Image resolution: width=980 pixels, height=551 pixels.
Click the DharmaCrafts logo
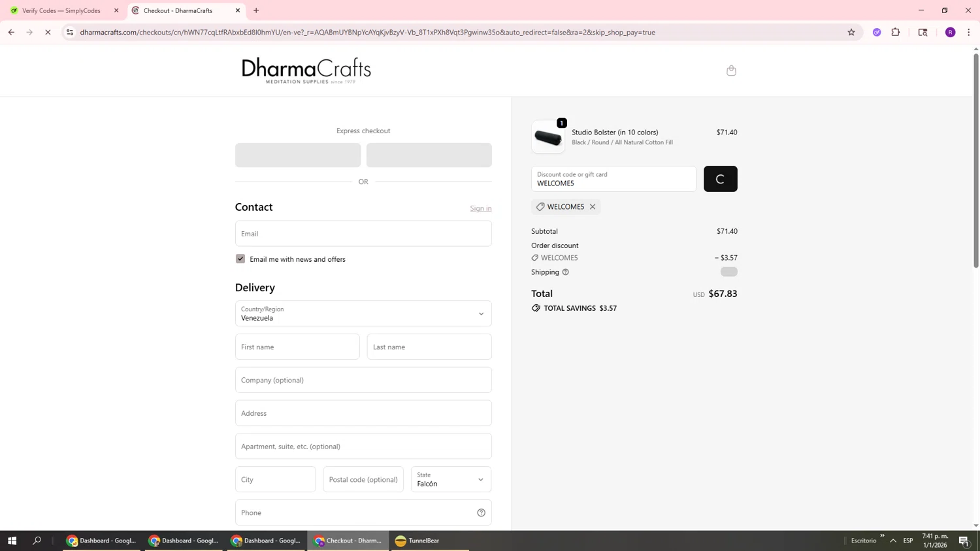click(306, 71)
